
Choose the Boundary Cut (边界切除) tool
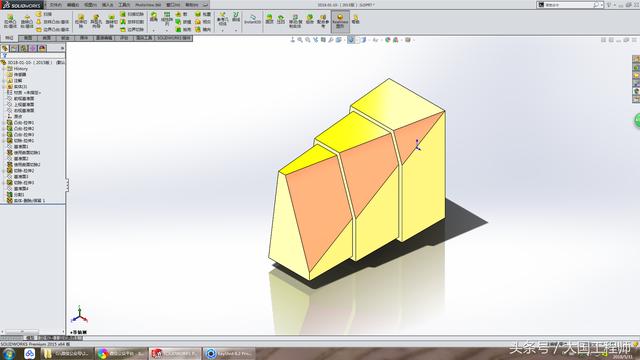(132, 29)
